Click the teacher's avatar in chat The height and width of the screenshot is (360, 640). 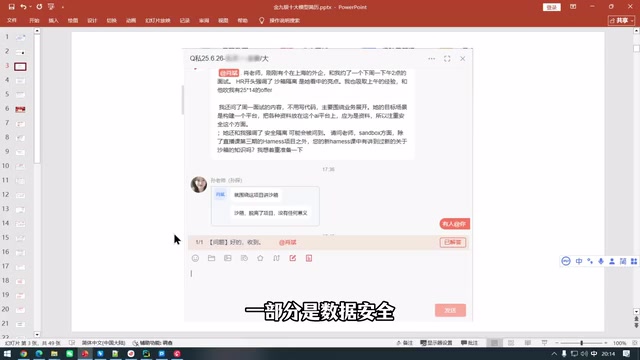click(x=199, y=184)
